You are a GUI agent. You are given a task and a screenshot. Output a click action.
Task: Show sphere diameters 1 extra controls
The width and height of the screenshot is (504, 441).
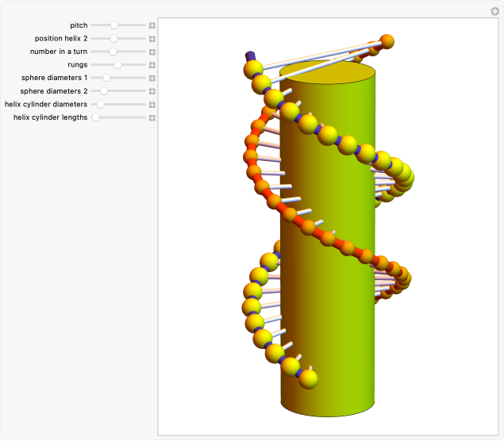[x=152, y=79]
